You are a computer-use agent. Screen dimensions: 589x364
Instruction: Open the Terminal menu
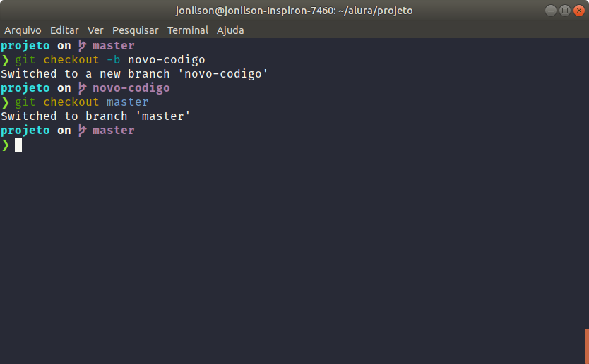pyautogui.click(x=188, y=30)
